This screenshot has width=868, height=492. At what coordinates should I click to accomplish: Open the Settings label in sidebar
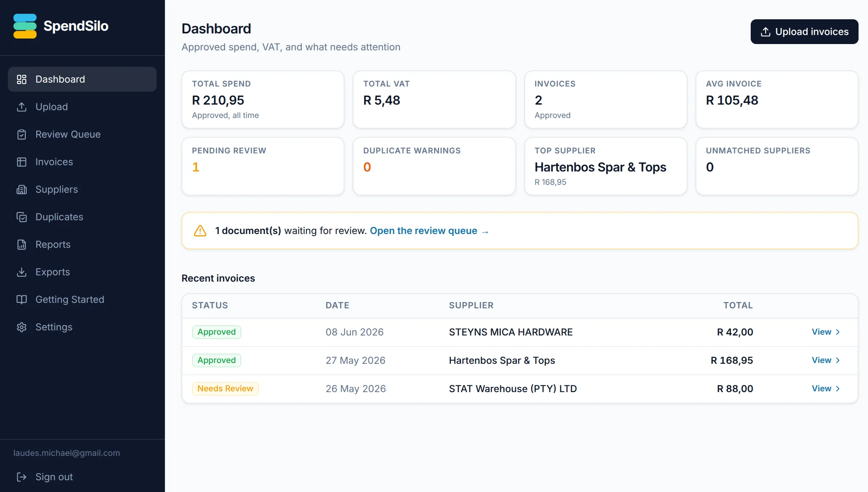pos(54,327)
